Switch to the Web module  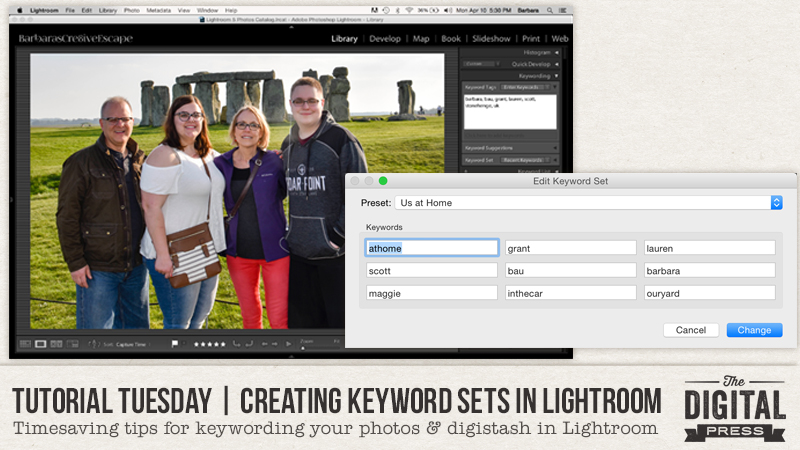tap(560, 39)
